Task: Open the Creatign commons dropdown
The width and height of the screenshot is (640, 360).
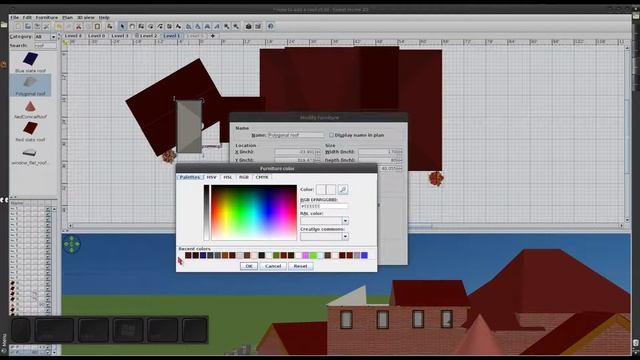Action: [x=345, y=236]
